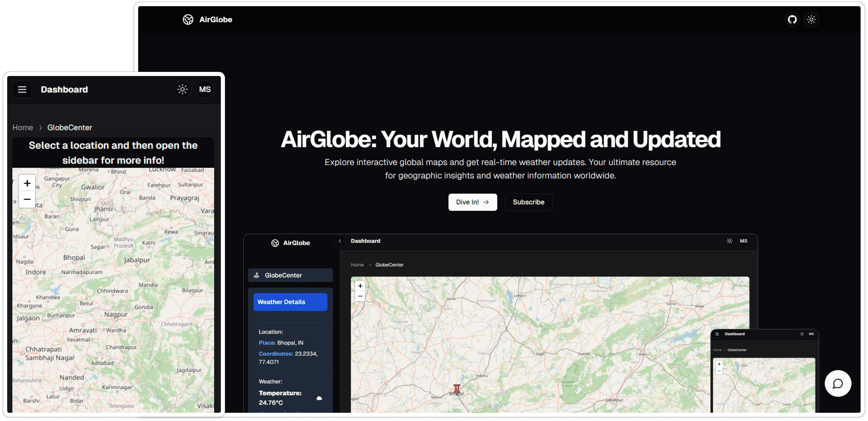Image resolution: width=868 pixels, height=421 pixels.
Task: Zoom out on the mobile Dashboard map
Action: pyautogui.click(x=27, y=199)
